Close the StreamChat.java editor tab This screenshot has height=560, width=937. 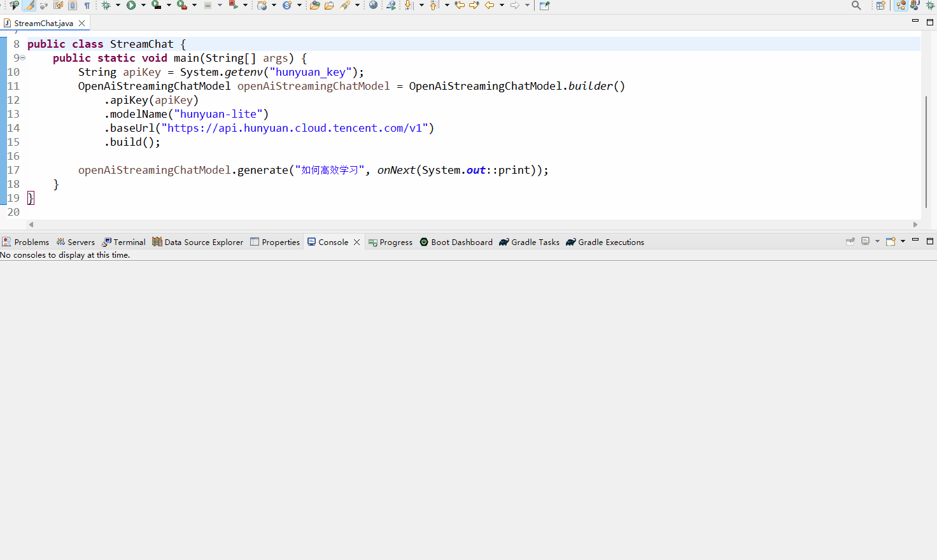tap(82, 23)
